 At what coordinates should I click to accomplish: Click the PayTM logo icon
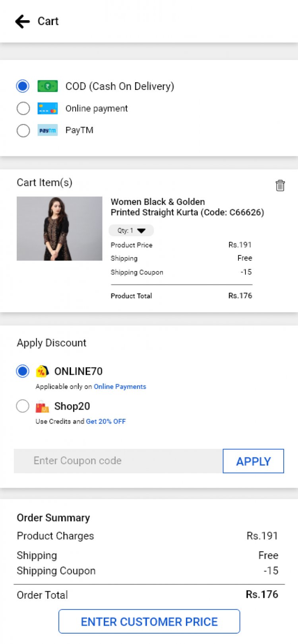tap(48, 130)
